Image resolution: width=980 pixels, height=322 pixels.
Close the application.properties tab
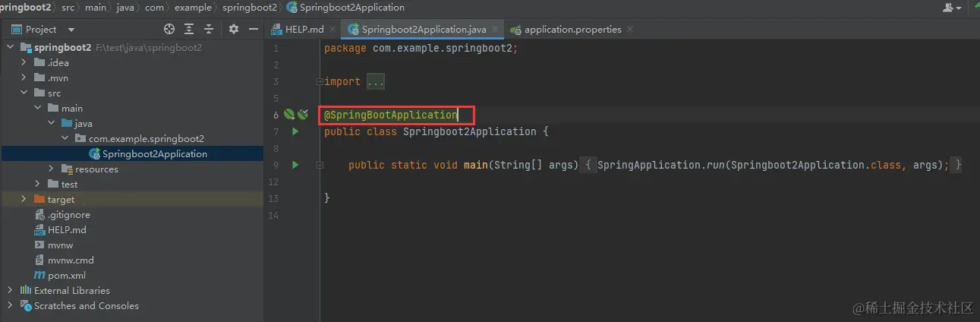click(630, 30)
